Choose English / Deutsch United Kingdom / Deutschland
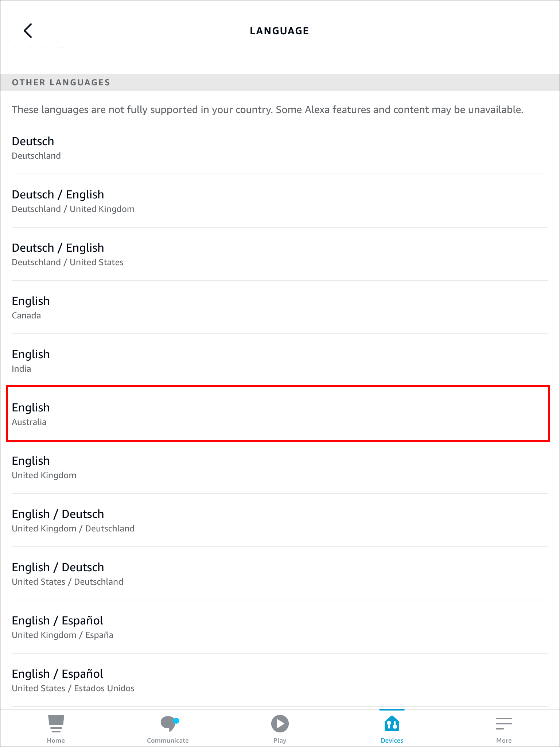The image size is (560, 747). coord(280,520)
